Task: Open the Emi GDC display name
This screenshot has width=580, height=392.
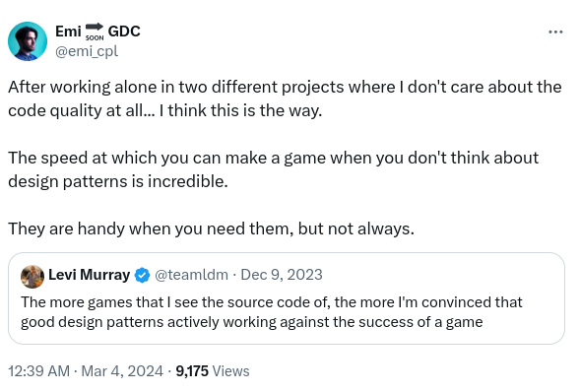Action: (x=97, y=32)
